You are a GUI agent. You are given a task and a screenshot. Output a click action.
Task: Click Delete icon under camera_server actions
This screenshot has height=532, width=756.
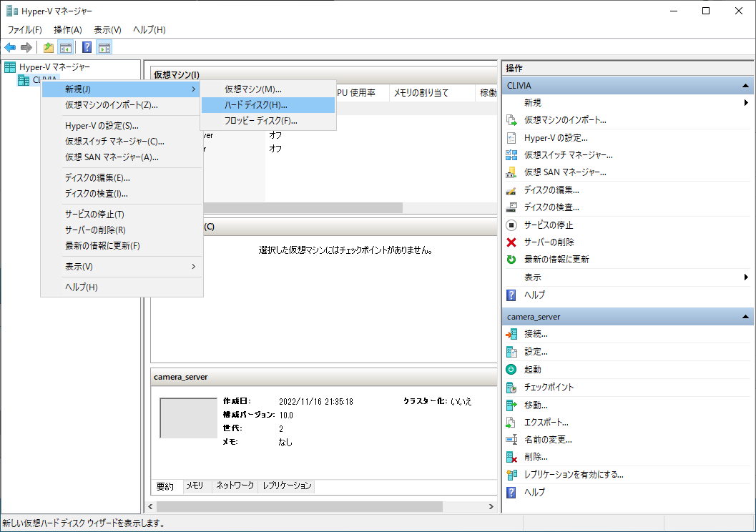[511, 457]
